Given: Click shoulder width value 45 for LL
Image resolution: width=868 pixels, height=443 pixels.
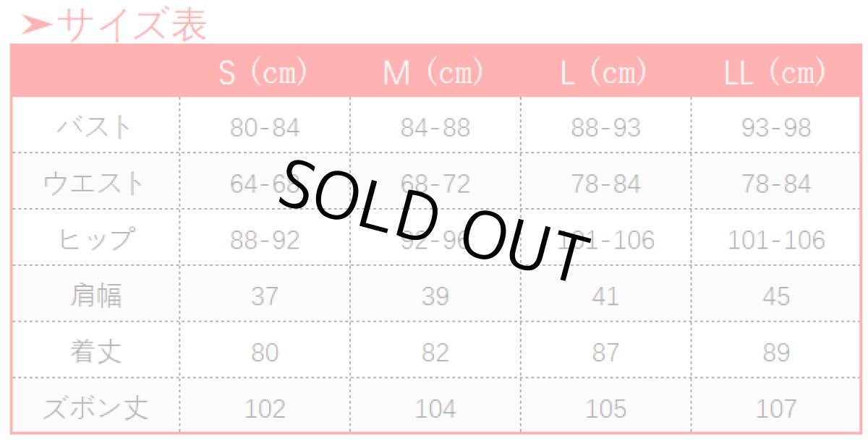Looking at the screenshot, I should point(776,296).
